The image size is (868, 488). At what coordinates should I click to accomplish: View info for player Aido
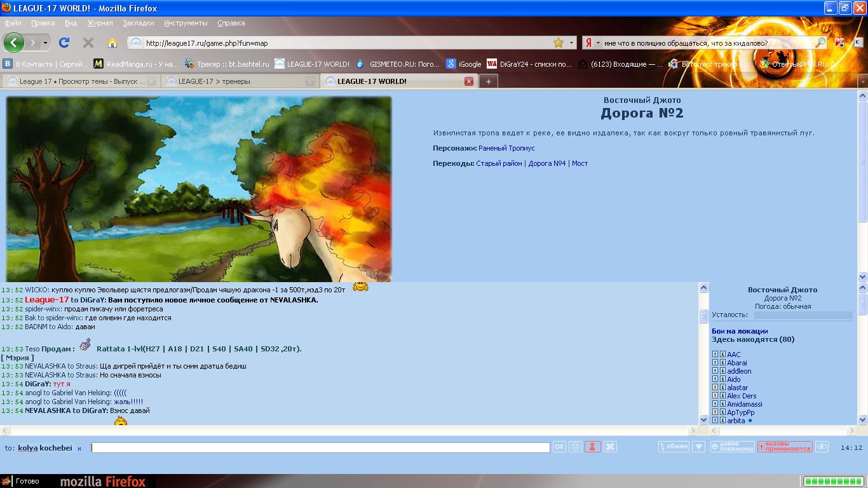(722, 379)
